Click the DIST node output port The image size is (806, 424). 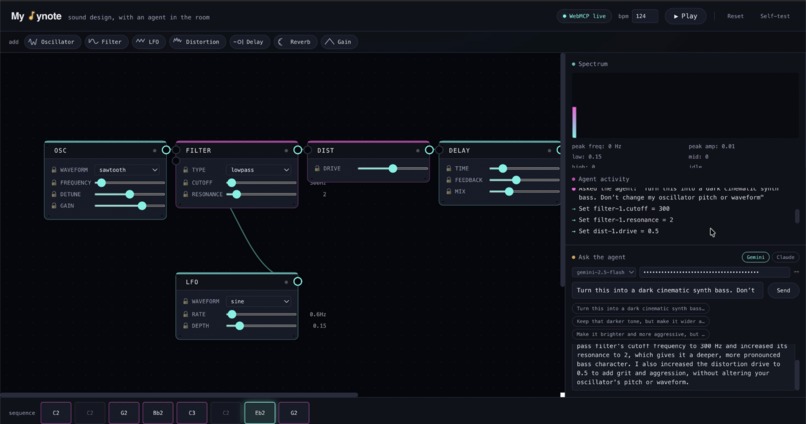tap(429, 150)
